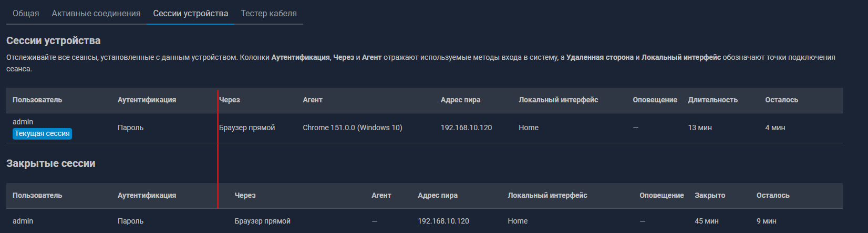Click the Агент column header in top table
This screenshot has height=233, width=868.
click(313, 100)
